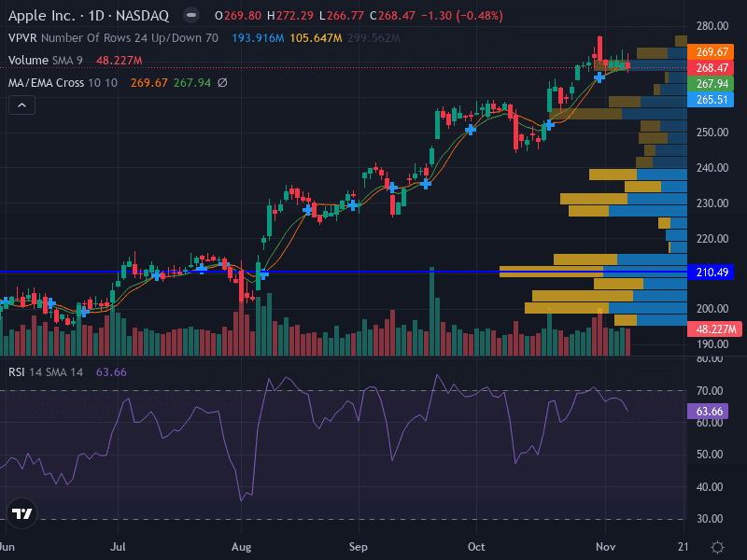Click the VPVR total value 299.562M
747x560 pixels.
point(373,37)
